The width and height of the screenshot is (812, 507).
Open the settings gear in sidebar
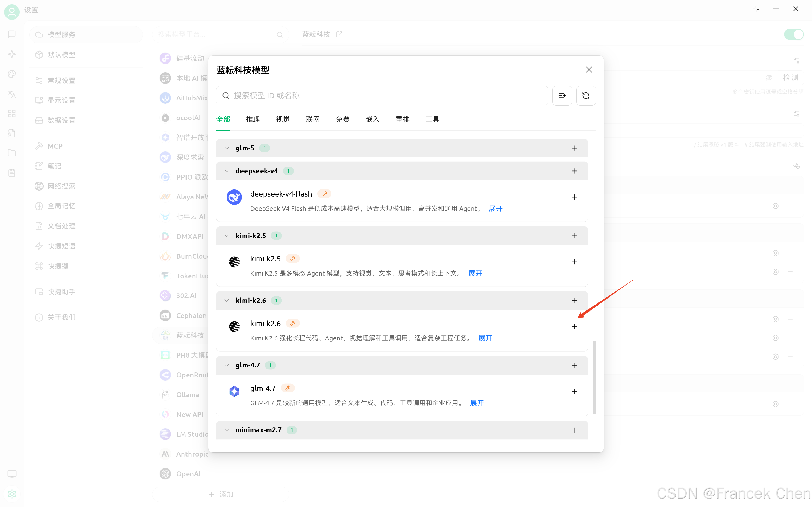click(12, 493)
